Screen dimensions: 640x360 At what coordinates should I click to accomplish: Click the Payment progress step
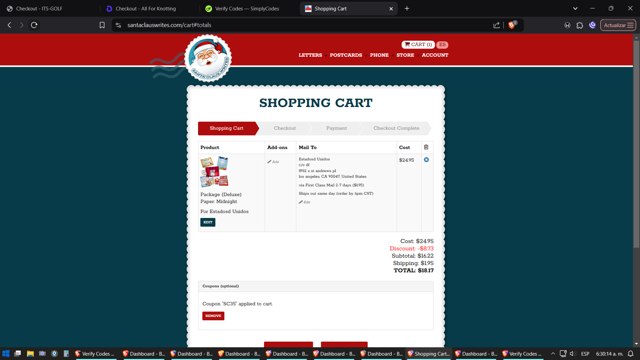[x=336, y=128]
